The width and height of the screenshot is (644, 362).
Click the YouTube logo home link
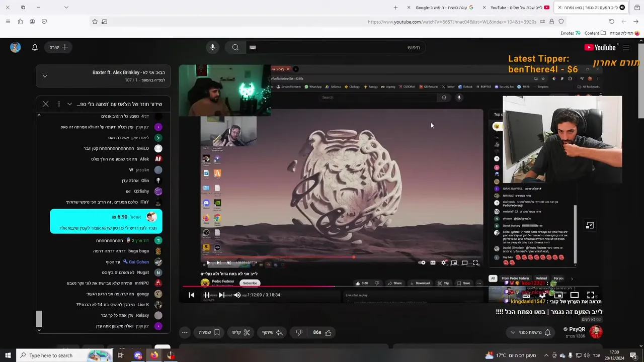click(600, 47)
